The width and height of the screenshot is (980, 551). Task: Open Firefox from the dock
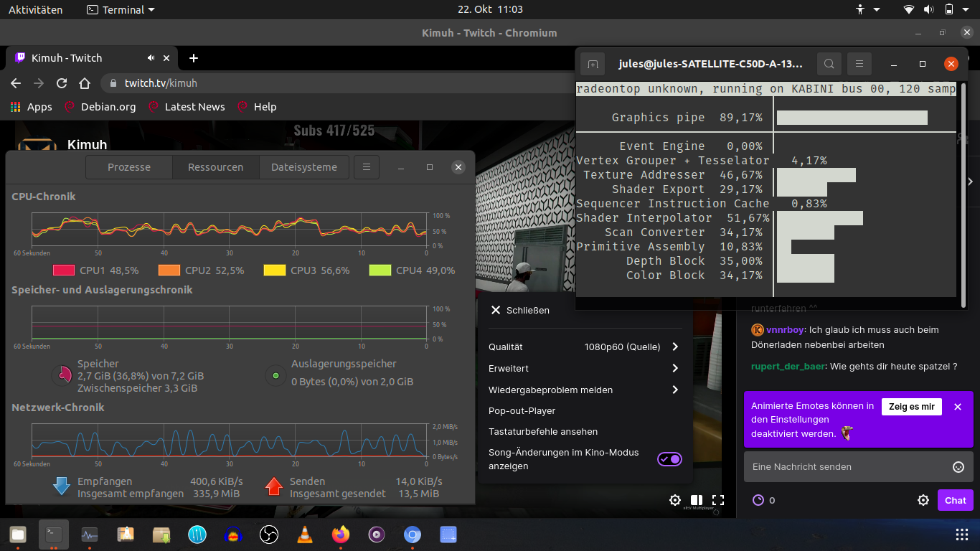click(x=341, y=534)
